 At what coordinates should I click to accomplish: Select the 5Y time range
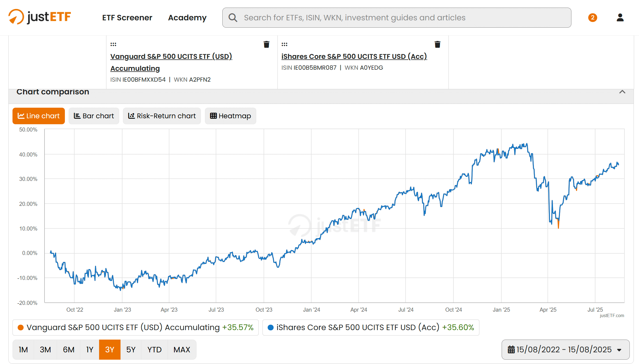[x=131, y=350]
